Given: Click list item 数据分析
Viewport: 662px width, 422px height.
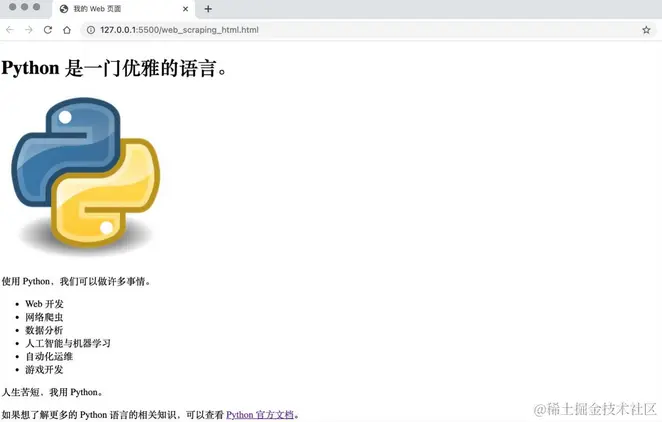Looking at the screenshot, I should pos(44,330).
